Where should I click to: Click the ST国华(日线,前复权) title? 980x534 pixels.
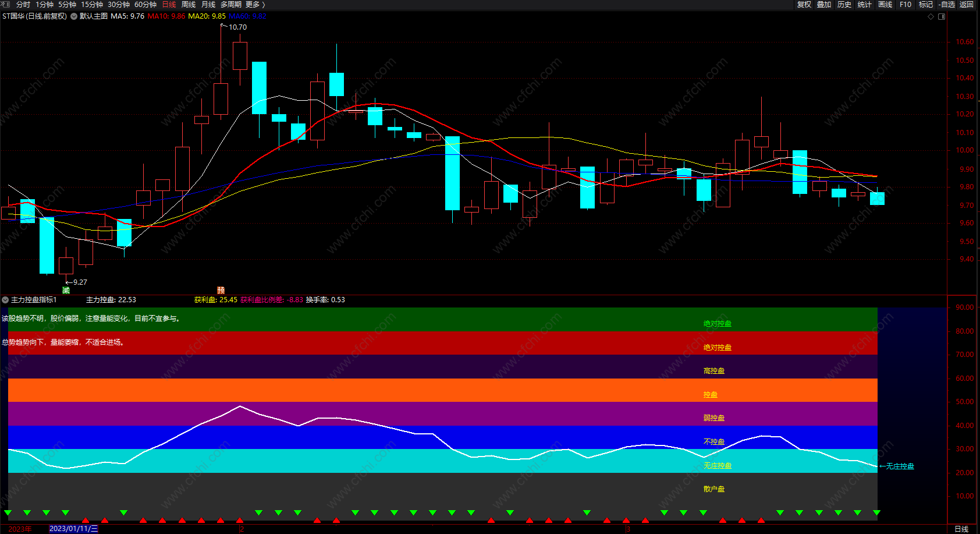(x=35, y=16)
